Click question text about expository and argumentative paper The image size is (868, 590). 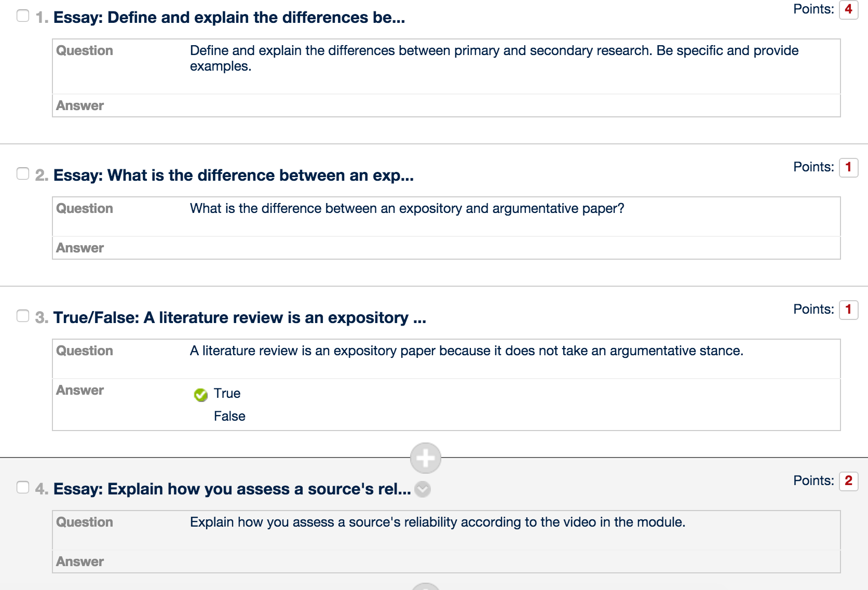pyautogui.click(x=407, y=209)
